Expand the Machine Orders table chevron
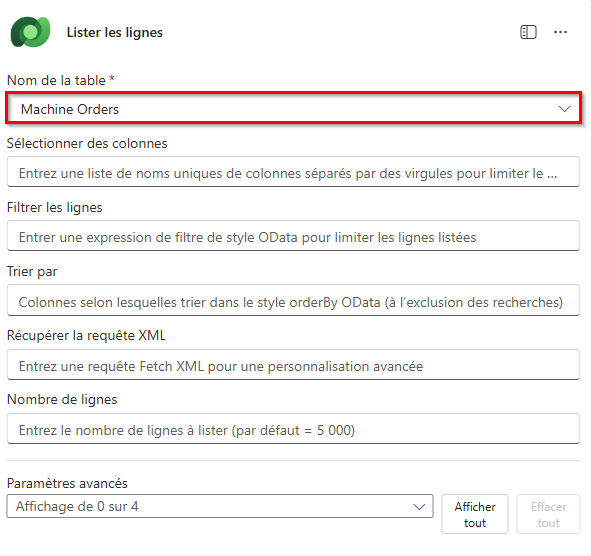Image resolution: width=591 pixels, height=556 pixels. pos(564,109)
